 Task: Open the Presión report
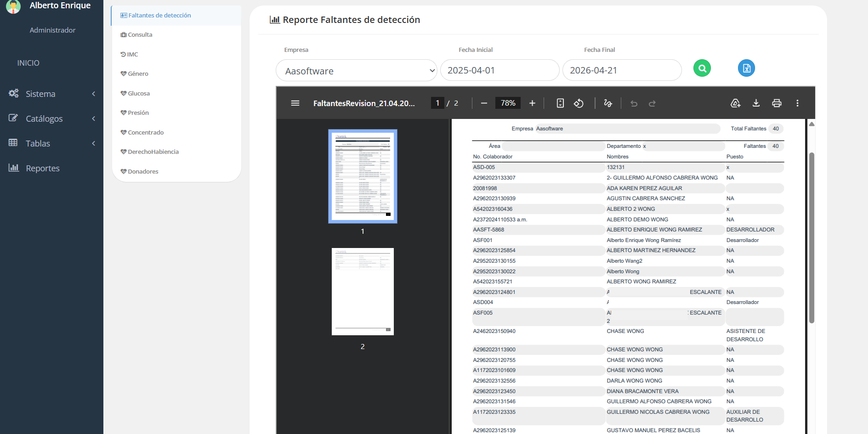[x=138, y=113]
